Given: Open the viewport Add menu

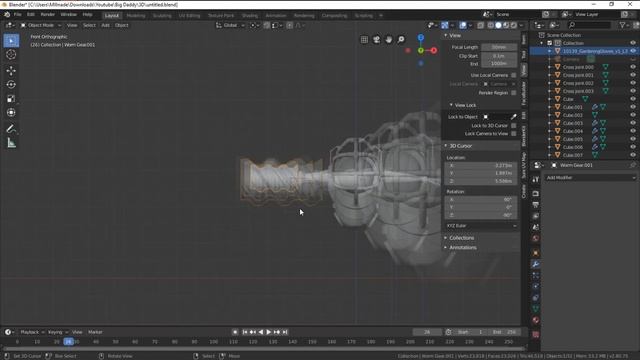Looking at the screenshot, I should [x=105, y=25].
